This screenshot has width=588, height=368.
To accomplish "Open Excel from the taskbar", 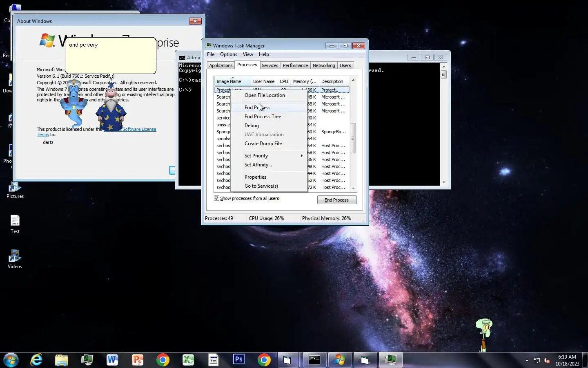I will [188, 360].
